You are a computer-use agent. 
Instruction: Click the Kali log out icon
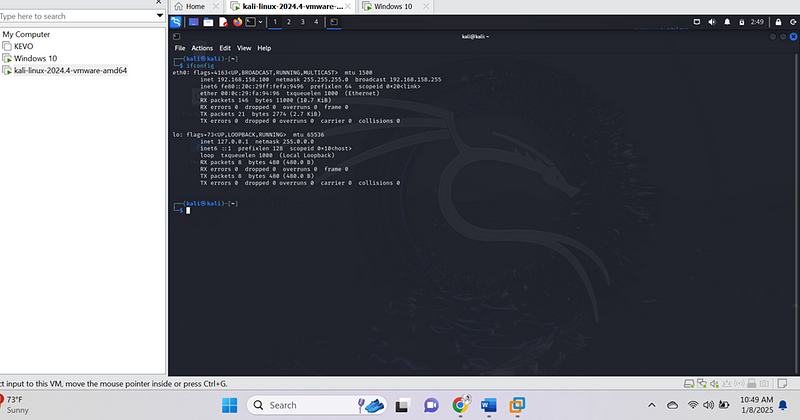coord(793,22)
